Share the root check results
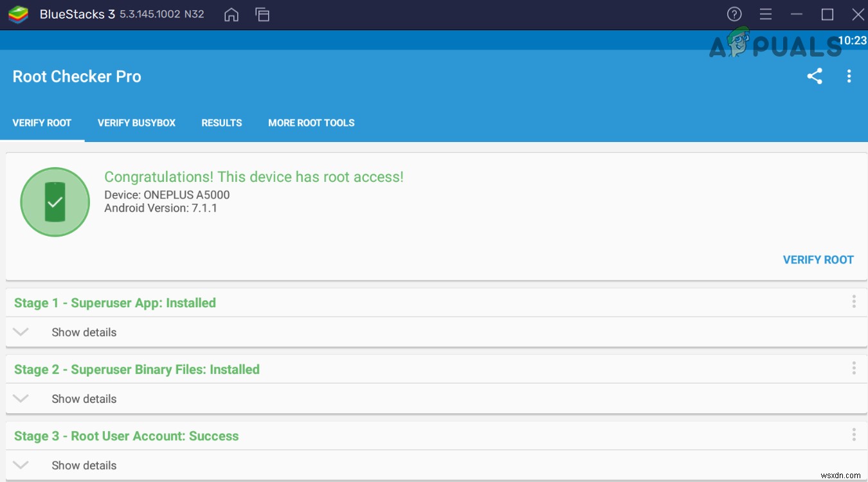 pos(815,76)
